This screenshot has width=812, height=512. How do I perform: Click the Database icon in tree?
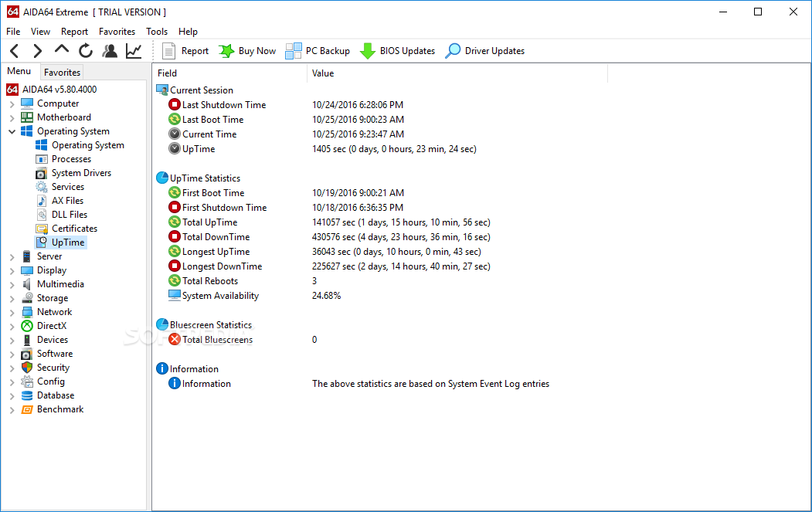click(x=27, y=395)
